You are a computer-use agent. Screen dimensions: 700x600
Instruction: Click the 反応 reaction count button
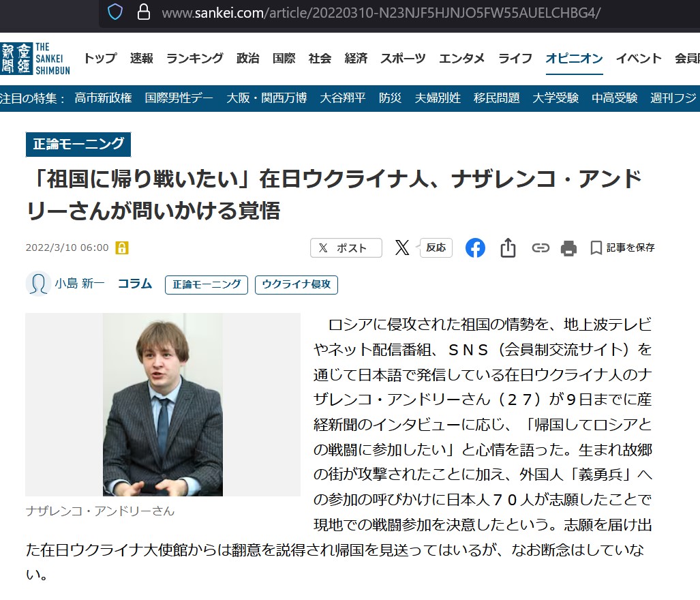(x=436, y=247)
